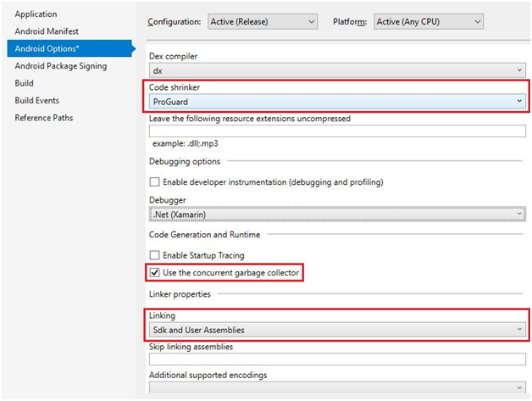This screenshot has width=532, height=401.
Task: Go to the Build tab
Action: coord(24,83)
